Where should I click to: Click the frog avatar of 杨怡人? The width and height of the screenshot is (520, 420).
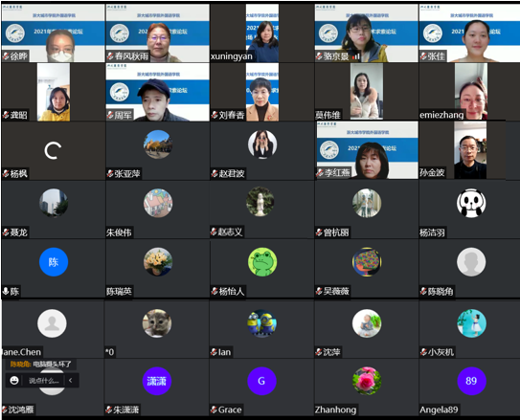pos(262,262)
